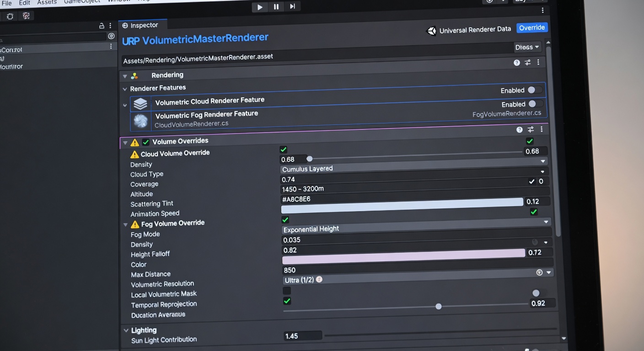Uncheck the green checkbox left of the 0.92 row

pos(287,301)
